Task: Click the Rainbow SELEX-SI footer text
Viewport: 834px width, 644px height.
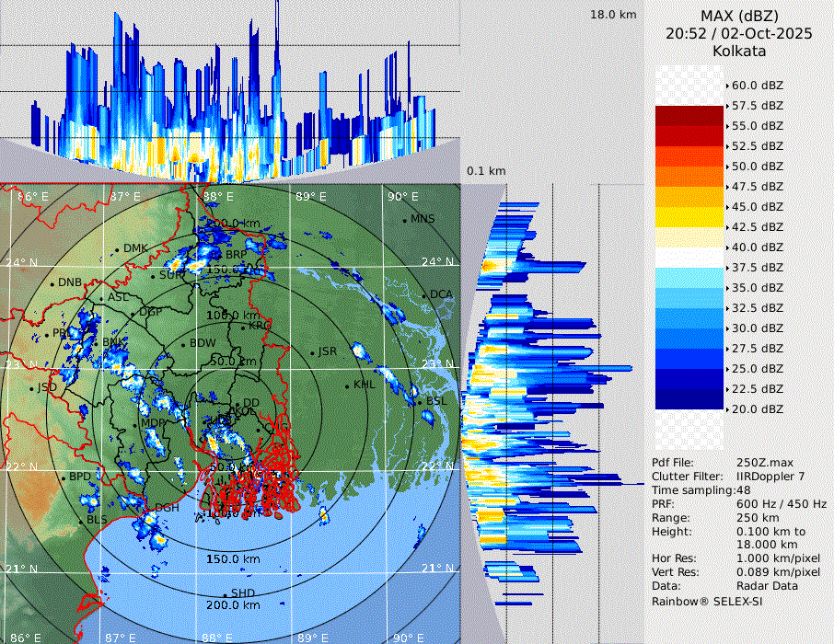Action: [707, 601]
